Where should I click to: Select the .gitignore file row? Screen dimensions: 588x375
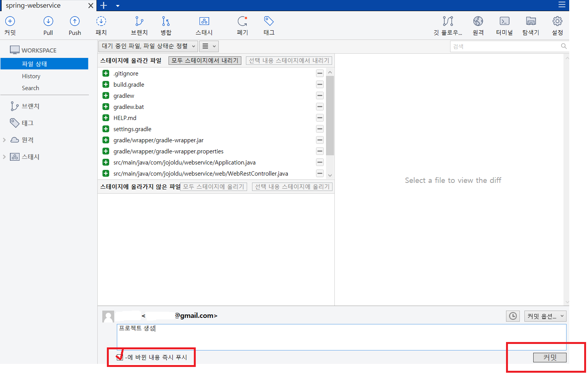213,73
